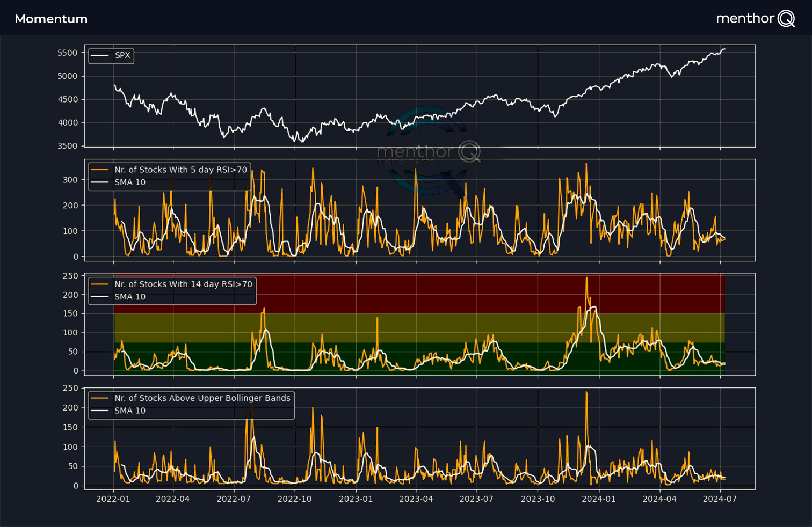Click the menthor Q logo in header
812x527 pixels.
coord(755,19)
